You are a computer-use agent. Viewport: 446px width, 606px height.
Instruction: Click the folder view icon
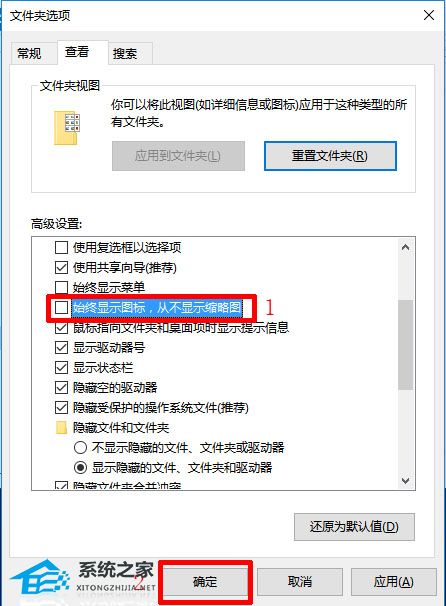(x=67, y=128)
